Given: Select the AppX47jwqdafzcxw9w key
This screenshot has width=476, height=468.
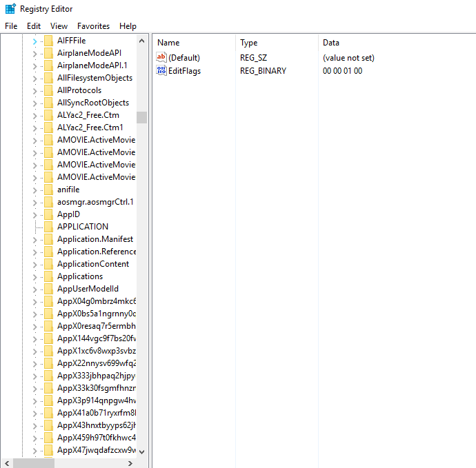Looking at the screenshot, I should click(x=97, y=450).
